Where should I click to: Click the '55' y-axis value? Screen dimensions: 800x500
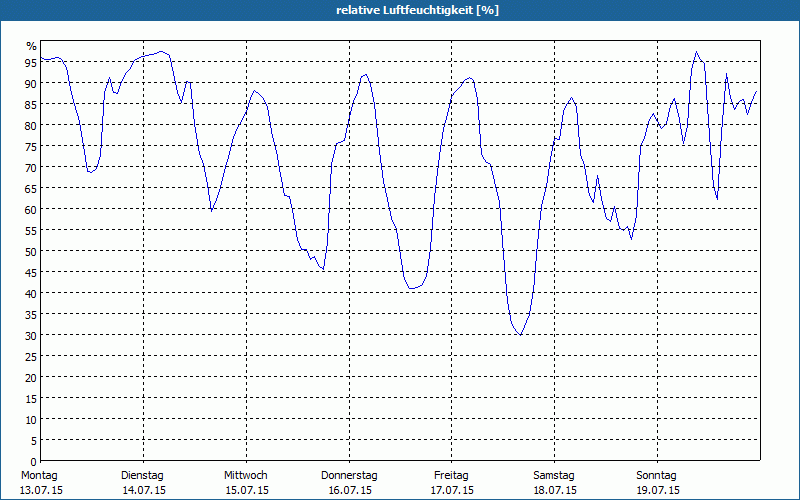(x=31, y=231)
